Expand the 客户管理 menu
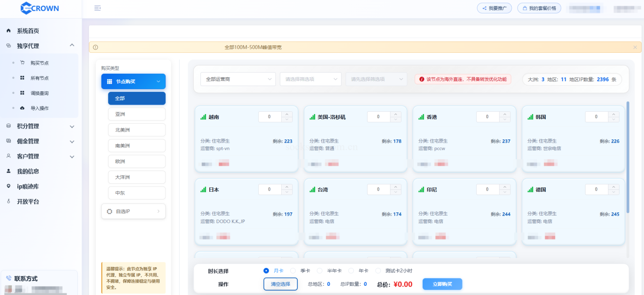Screen dimensions: 644x295 point(72,157)
